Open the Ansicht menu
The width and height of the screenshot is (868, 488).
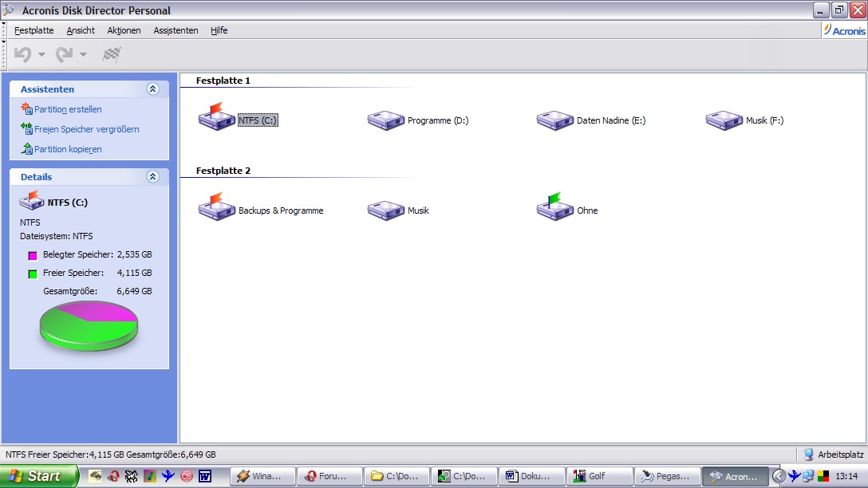(81, 30)
